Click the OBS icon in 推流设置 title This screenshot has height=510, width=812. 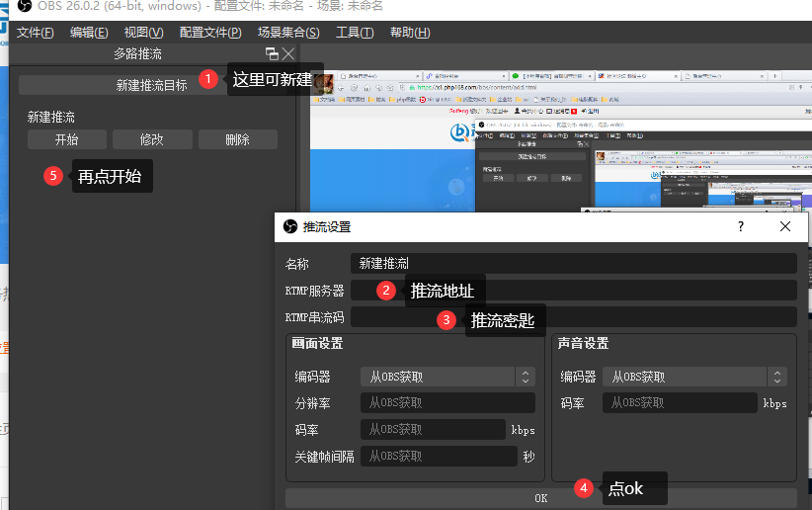[x=290, y=227]
